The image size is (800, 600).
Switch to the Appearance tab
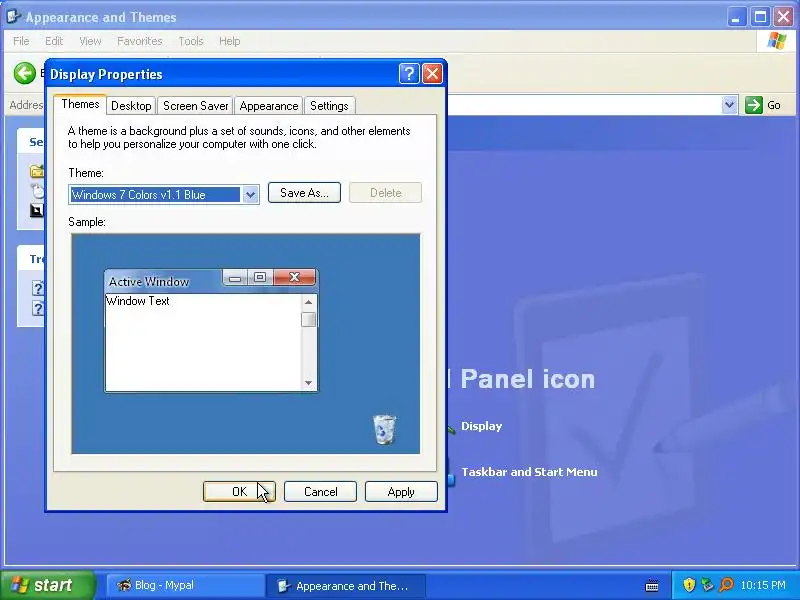coord(269,106)
